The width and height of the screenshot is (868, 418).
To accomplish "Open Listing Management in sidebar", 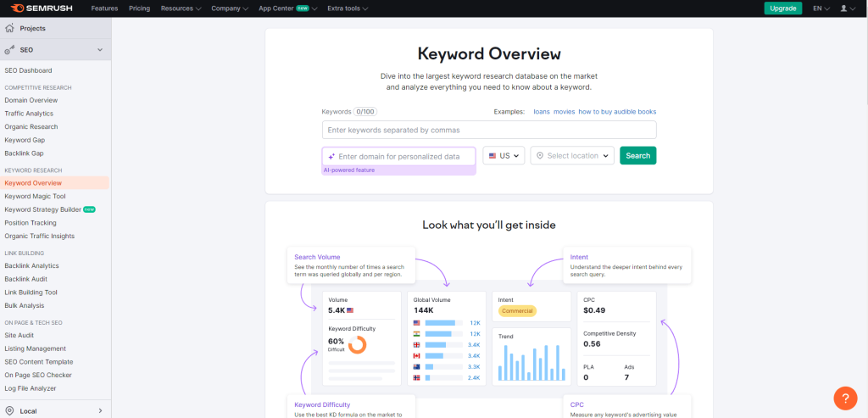I will pos(36,348).
